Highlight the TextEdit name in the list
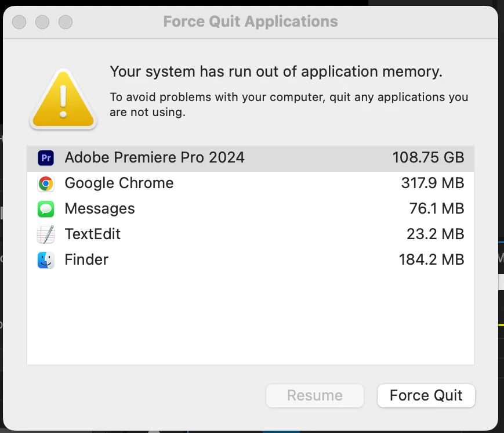 click(93, 234)
